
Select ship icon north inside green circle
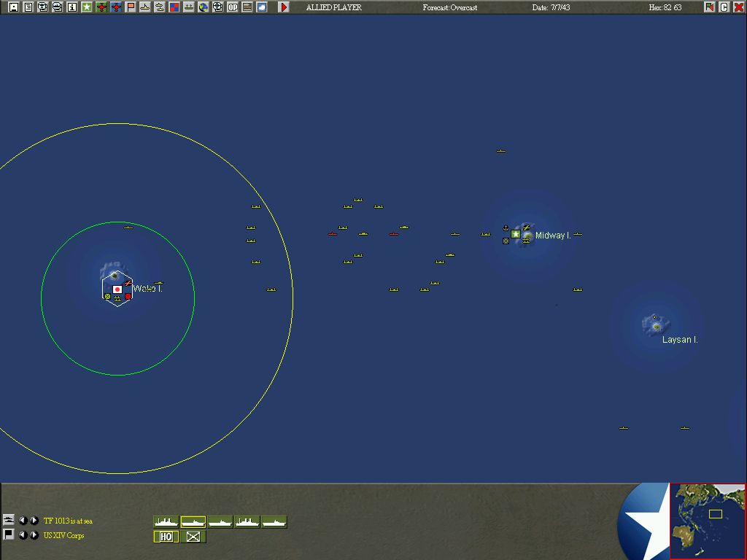coord(128,227)
